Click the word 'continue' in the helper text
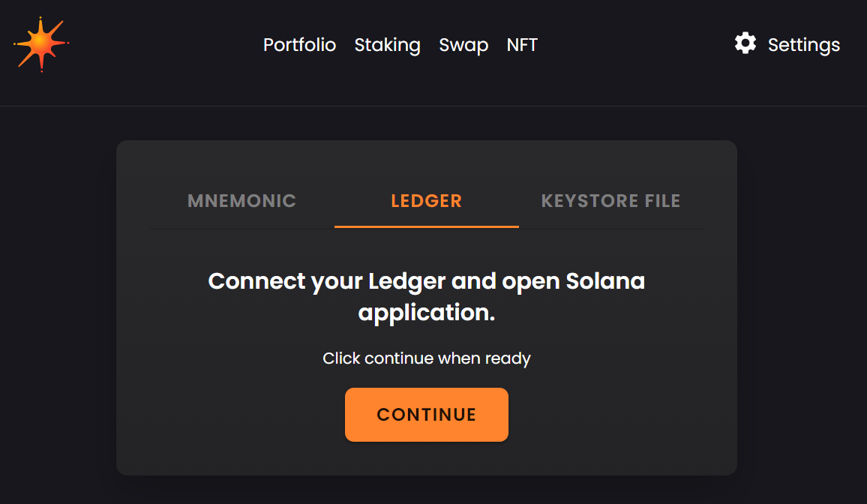867x504 pixels. 399,358
